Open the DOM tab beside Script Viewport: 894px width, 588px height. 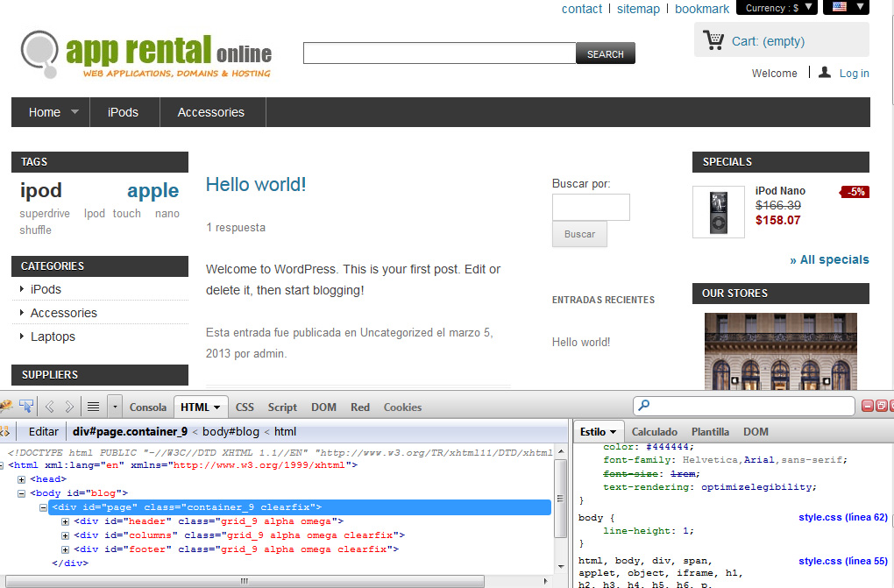coord(323,407)
